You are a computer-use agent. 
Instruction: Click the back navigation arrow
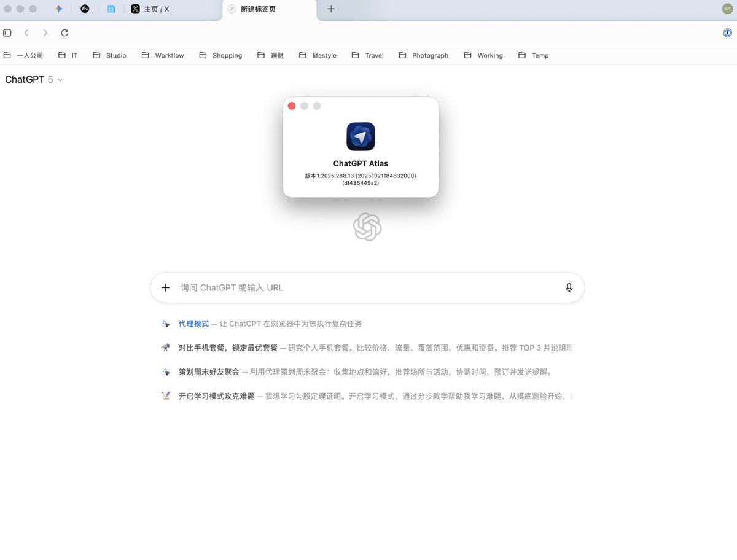[26, 33]
